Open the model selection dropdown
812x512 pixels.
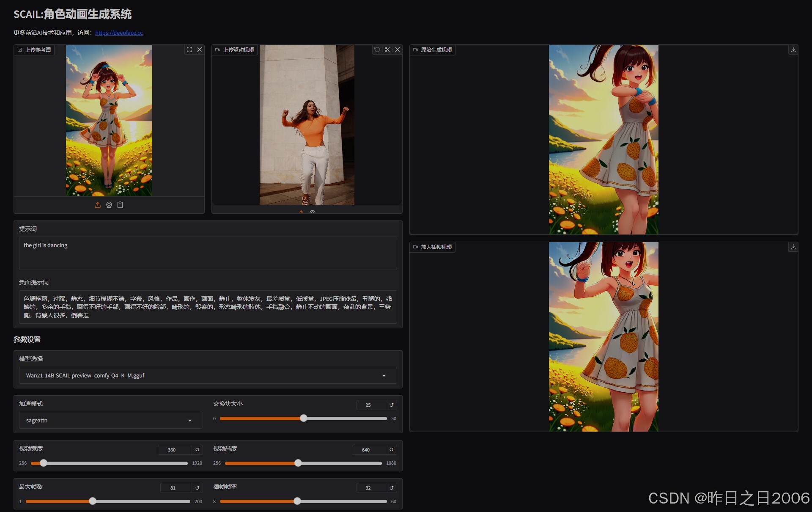coord(207,375)
